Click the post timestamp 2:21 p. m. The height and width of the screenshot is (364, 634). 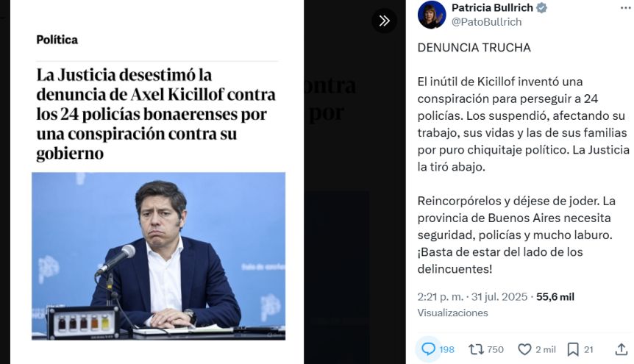(x=441, y=297)
